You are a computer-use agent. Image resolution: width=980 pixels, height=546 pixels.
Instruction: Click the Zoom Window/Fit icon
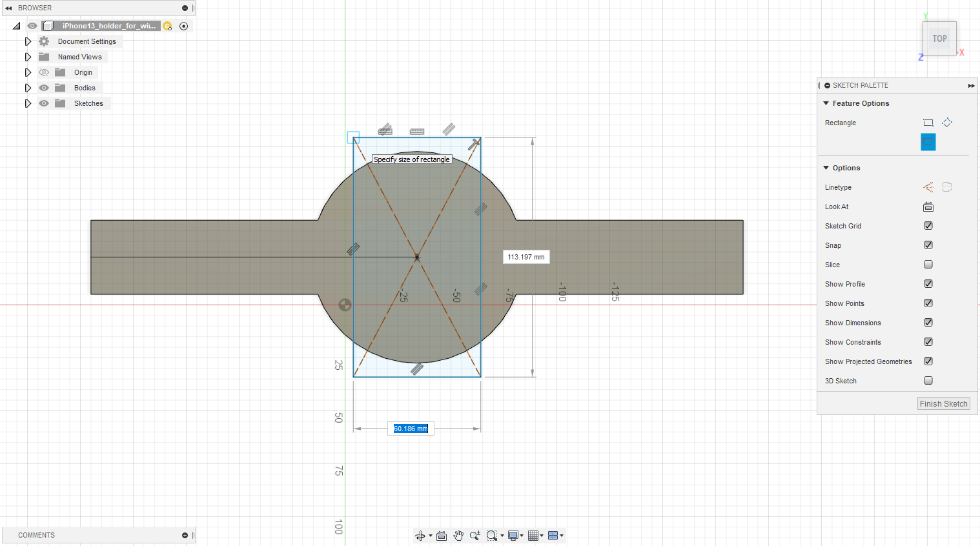click(492, 536)
